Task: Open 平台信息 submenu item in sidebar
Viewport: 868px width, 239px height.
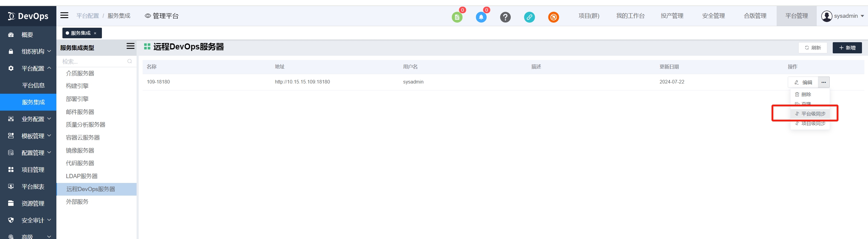Action: [x=28, y=85]
